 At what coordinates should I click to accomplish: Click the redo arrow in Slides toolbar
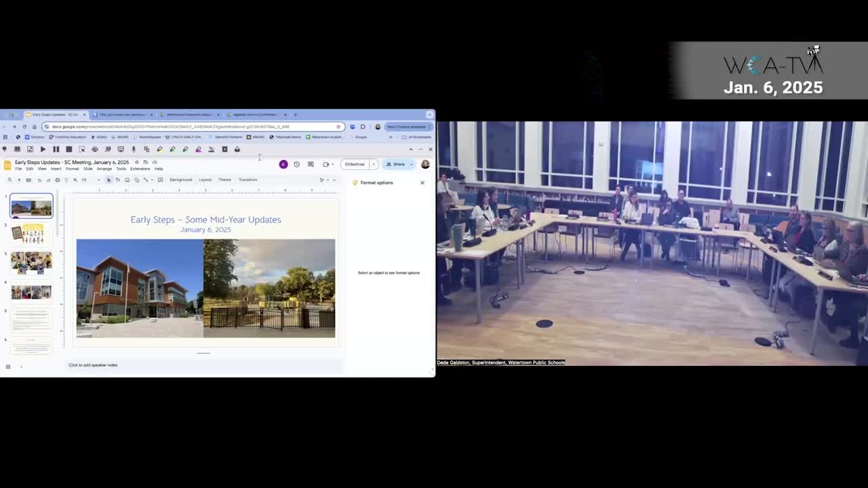tap(48, 180)
